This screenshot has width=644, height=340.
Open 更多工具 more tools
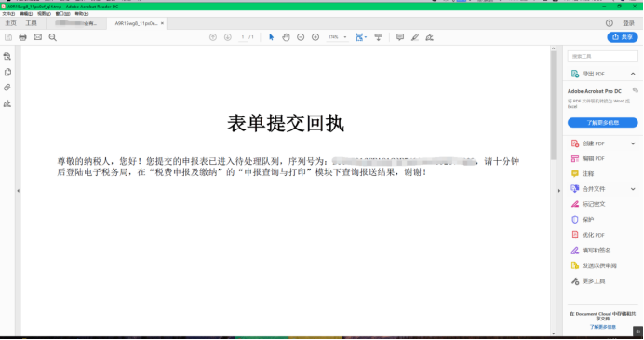(588, 281)
